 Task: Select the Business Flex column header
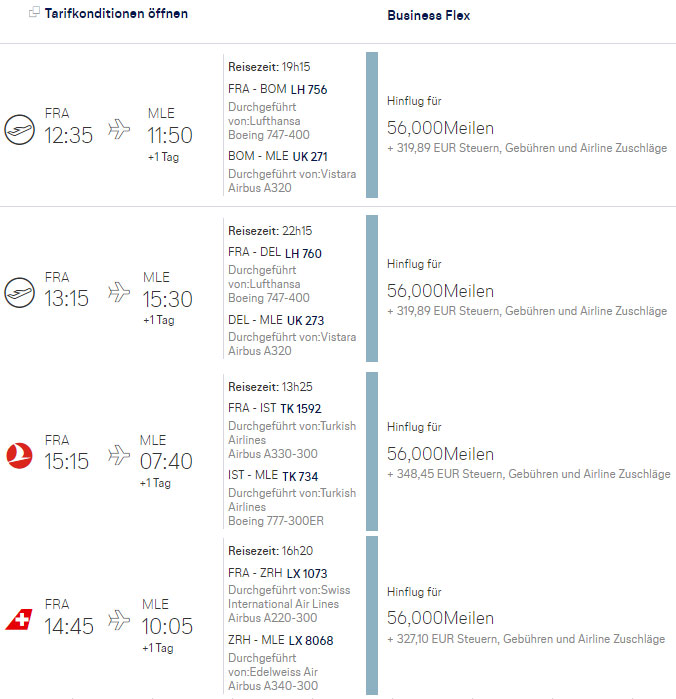pyautogui.click(x=429, y=16)
